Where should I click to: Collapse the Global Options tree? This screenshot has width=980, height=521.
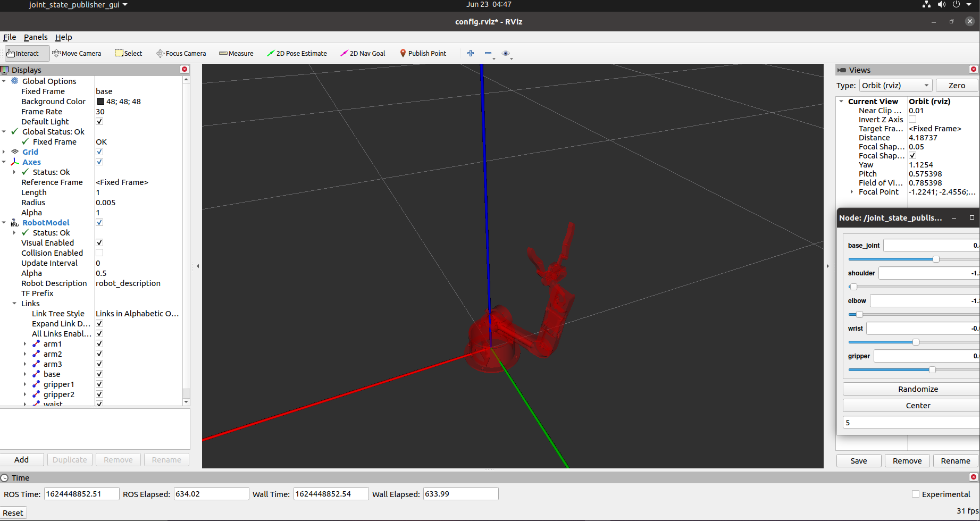click(4, 81)
